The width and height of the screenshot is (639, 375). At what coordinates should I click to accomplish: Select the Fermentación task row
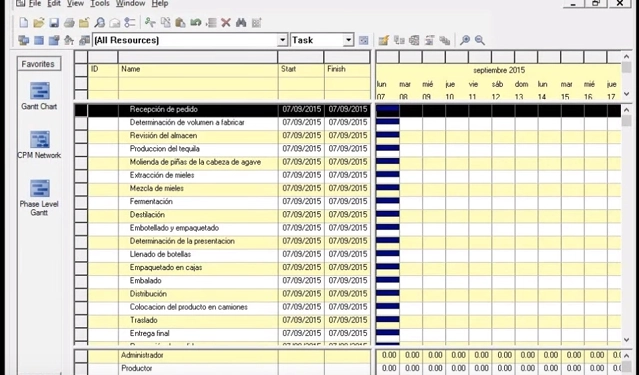point(223,201)
